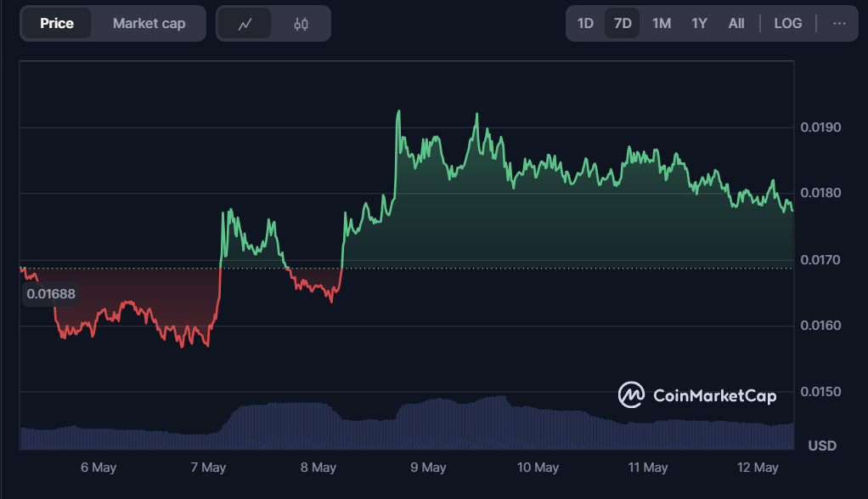
Task: Select the Price tab
Action: (57, 24)
